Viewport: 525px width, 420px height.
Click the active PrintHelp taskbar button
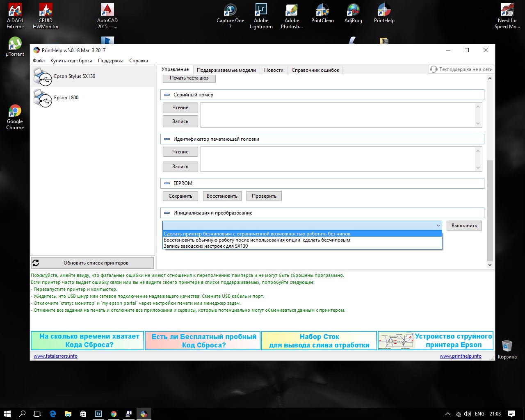[144, 414]
